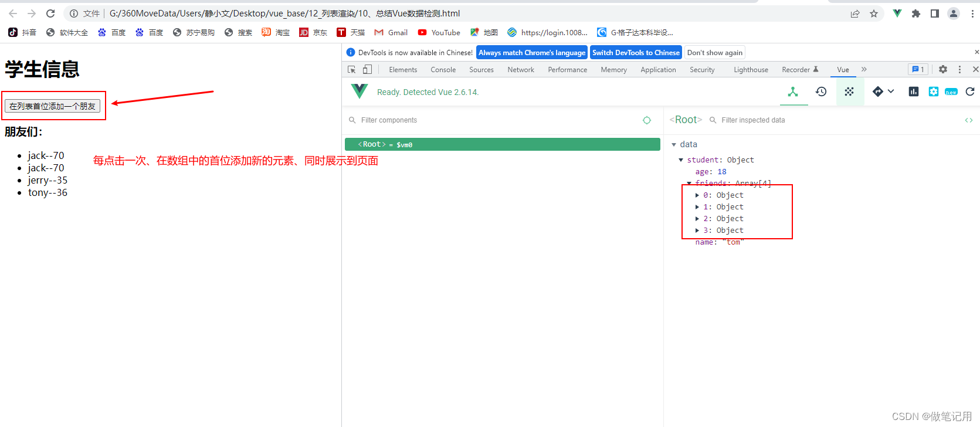The width and height of the screenshot is (980, 427).
Task: Click Vue devtools refresh icon
Action: click(970, 91)
